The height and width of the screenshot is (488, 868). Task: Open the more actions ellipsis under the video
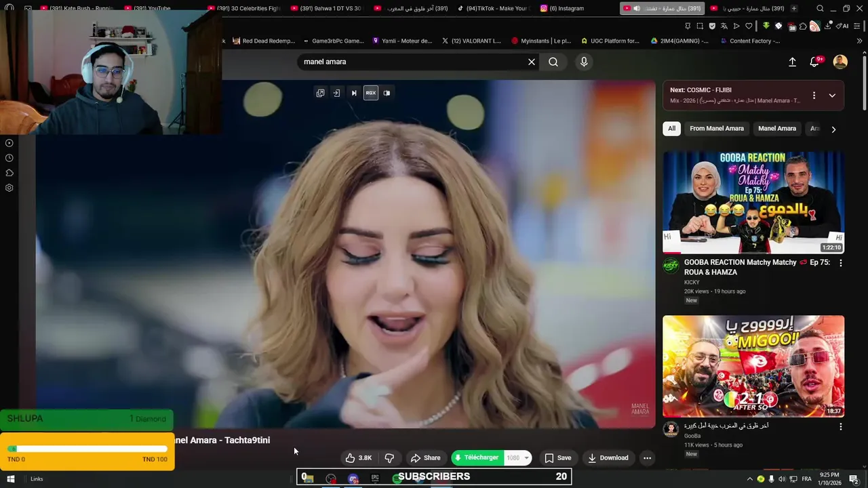[x=647, y=457]
